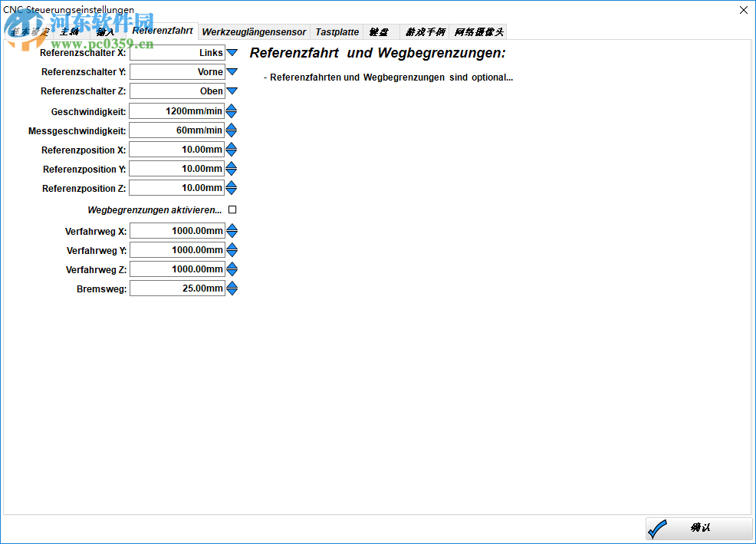Switch to the 网络摄像头 tab
The image size is (756, 544).
tap(478, 32)
